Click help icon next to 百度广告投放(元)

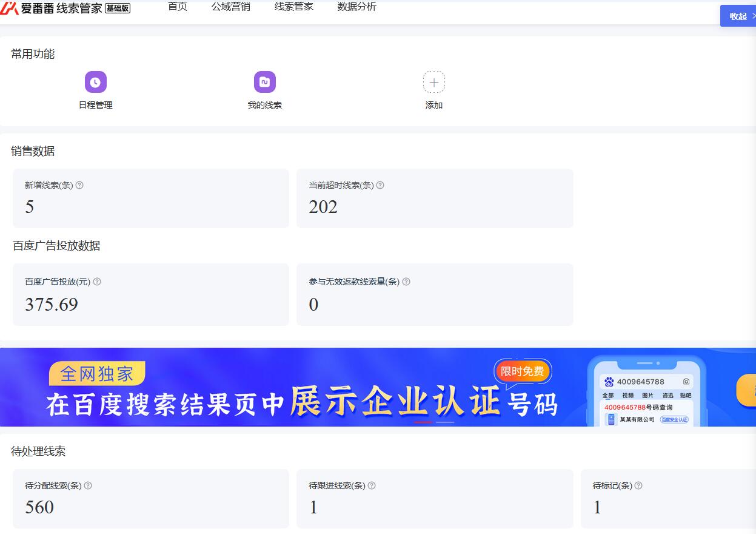[x=97, y=282]
